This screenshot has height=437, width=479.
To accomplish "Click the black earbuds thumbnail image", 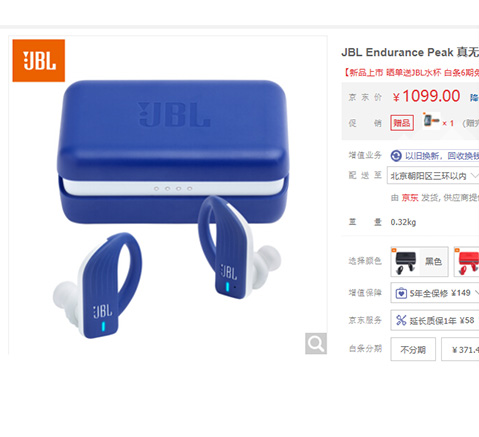I will click(x=405, y=262).
